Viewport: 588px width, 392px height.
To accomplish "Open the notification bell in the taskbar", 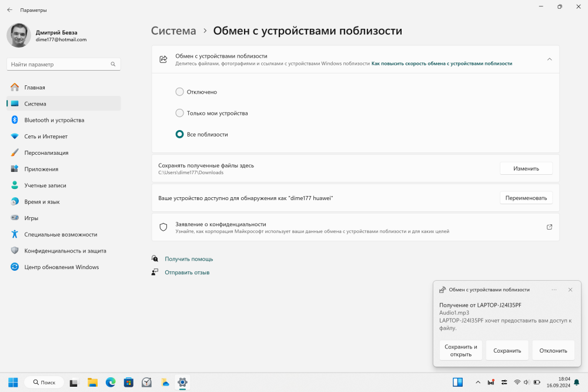I will tap(577, 382).
